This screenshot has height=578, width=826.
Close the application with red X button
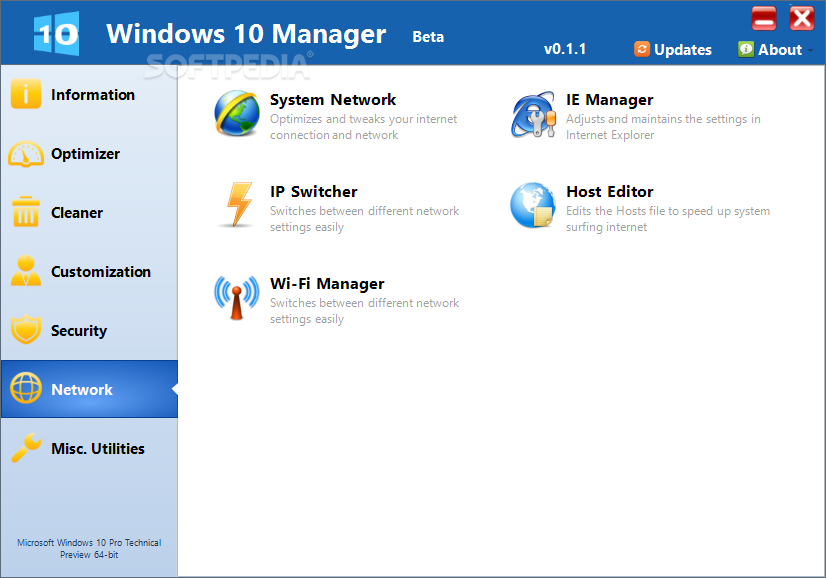802,19
